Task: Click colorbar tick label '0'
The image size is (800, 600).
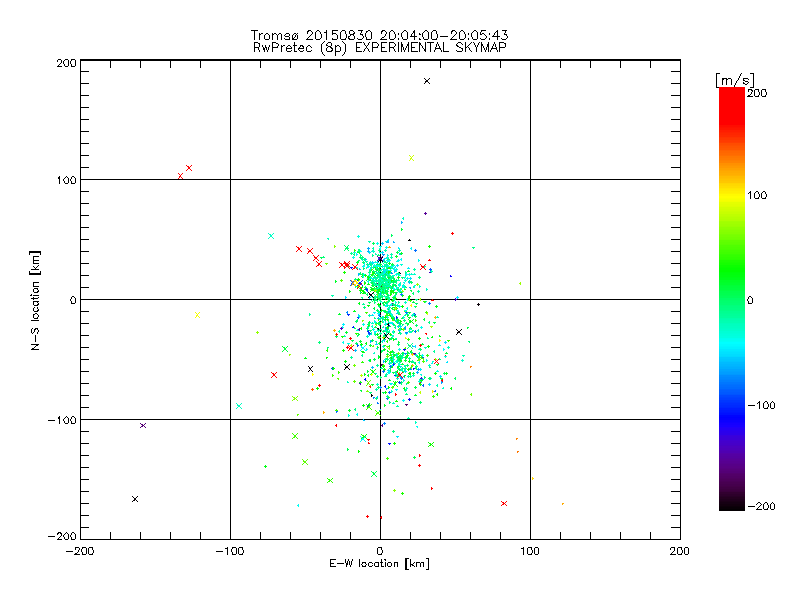Action: [750, 301]
